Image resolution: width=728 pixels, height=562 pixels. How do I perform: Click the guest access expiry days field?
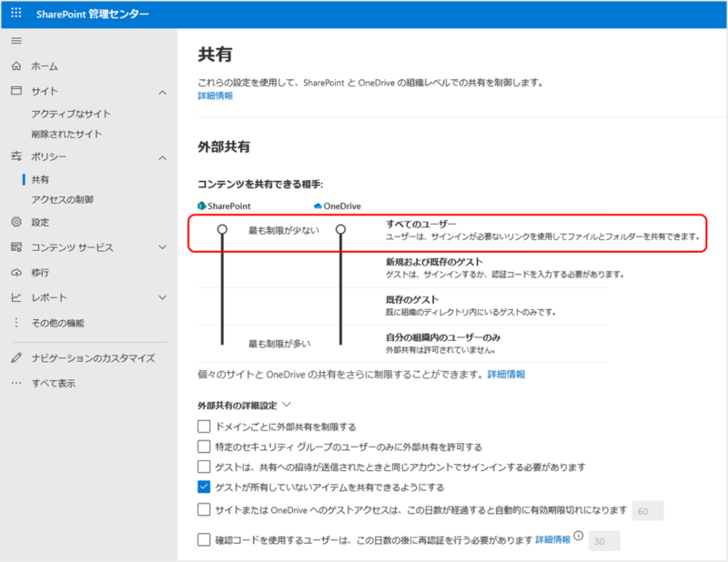647,510
